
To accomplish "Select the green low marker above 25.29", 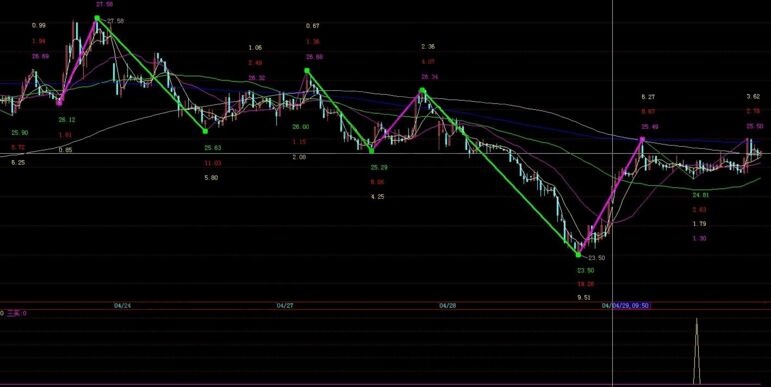I will 371,151.
